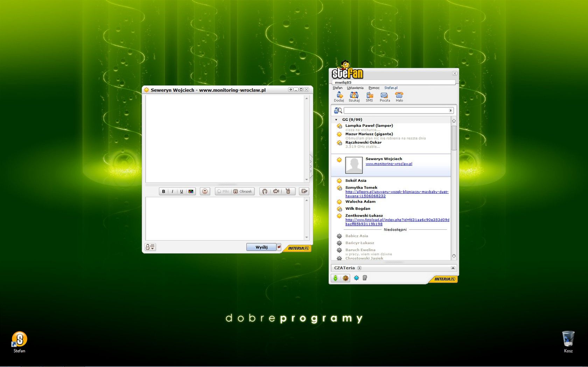The height and width of the screenshot is (367, 588).
Task: Open Poczta mail in Stefan
Action: 385,97
